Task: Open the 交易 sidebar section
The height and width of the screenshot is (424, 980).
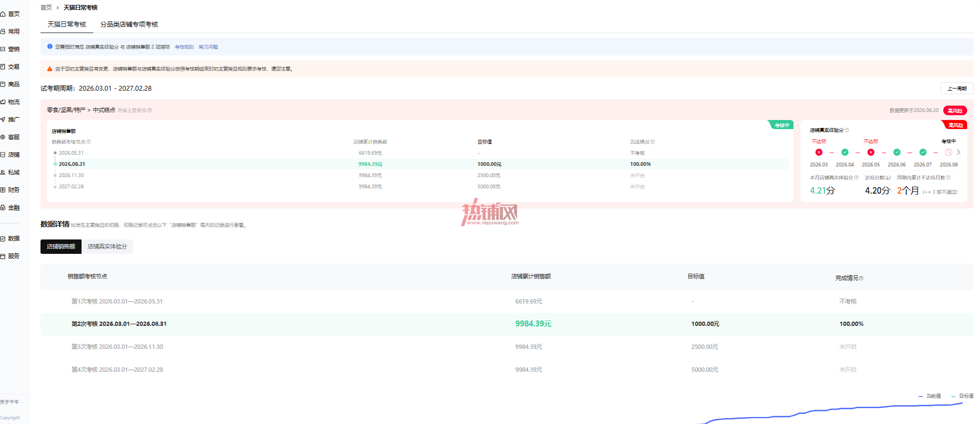Action: [x=10, y=67]
